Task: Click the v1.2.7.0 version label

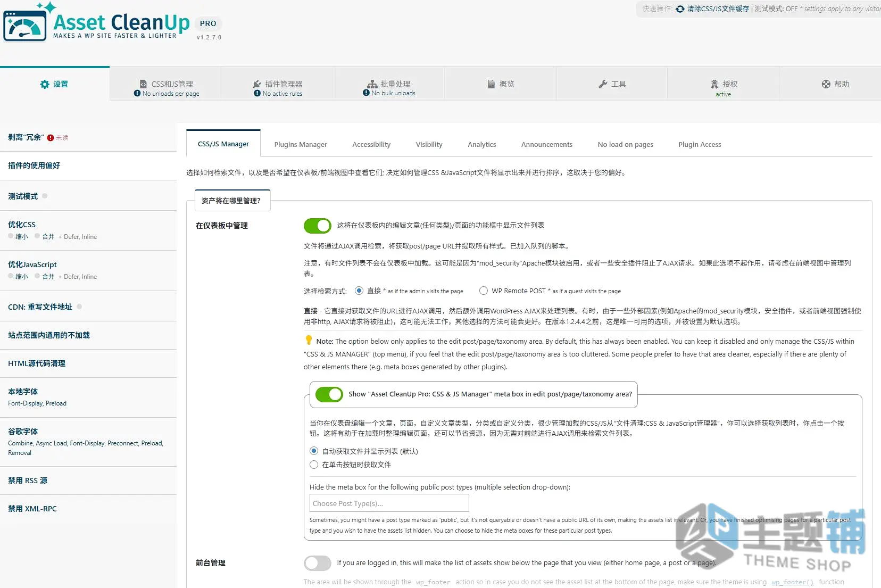Action: click(x=209, y=37)
